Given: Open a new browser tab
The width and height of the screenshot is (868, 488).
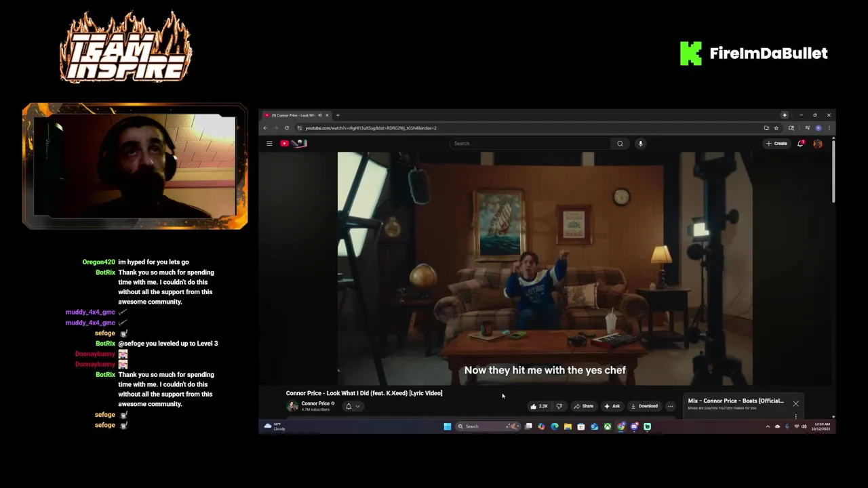Looking at the screenshot, I should (x=338, y=115).
